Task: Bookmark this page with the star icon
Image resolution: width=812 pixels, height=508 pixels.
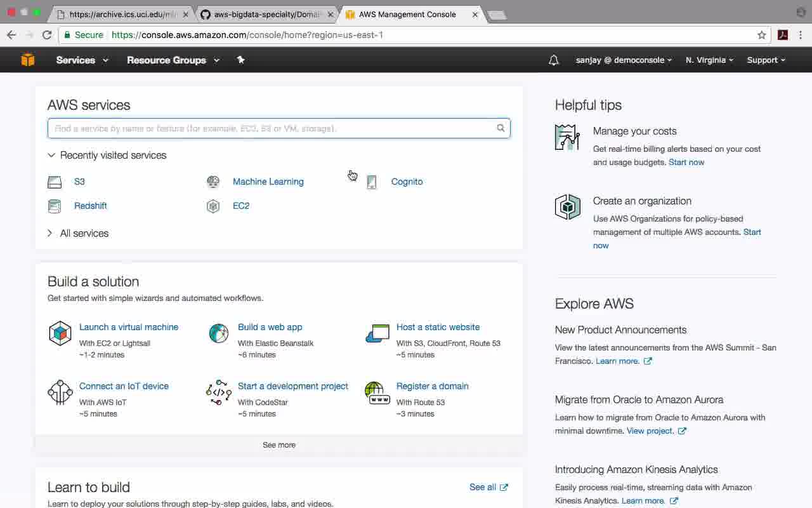Action: [x=762, y=35]
